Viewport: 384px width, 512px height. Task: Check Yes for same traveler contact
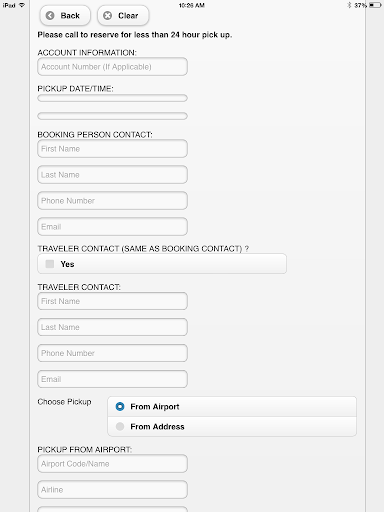(50, 264)
